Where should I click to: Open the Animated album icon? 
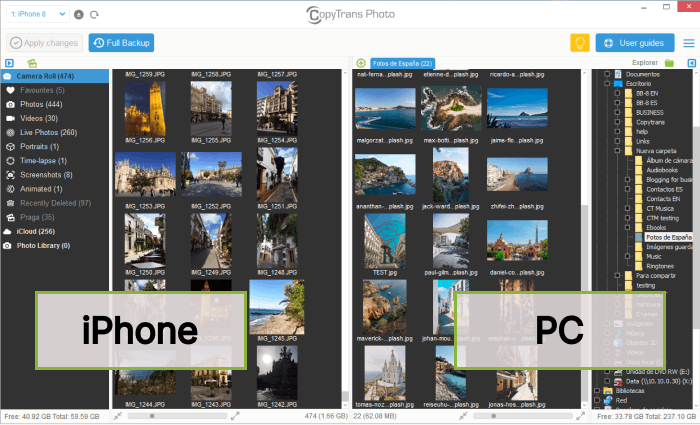pyautogui.click(x=11, y=189)
